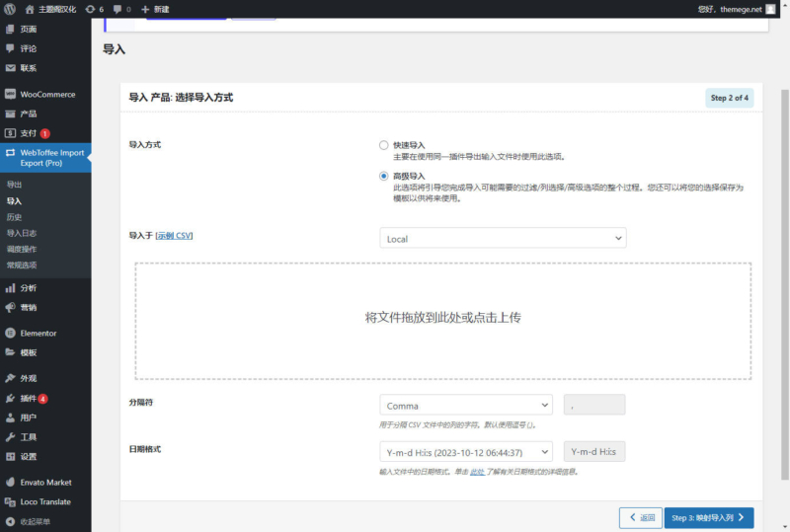Open 插件 plugins plug icon
The width and height of the screenshot is (790, 532).
(10, 399)
